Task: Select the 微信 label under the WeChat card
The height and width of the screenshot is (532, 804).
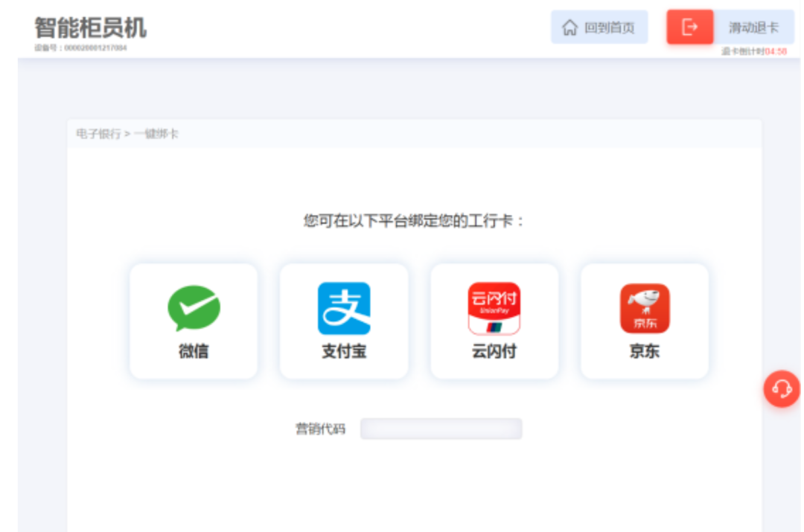Action: pos(194,351)
